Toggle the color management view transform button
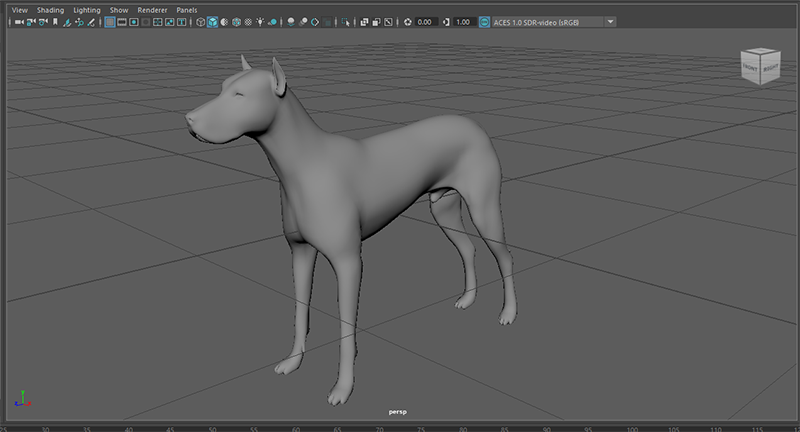This screenshot has width=800, height=432. [x=485, y=21]
